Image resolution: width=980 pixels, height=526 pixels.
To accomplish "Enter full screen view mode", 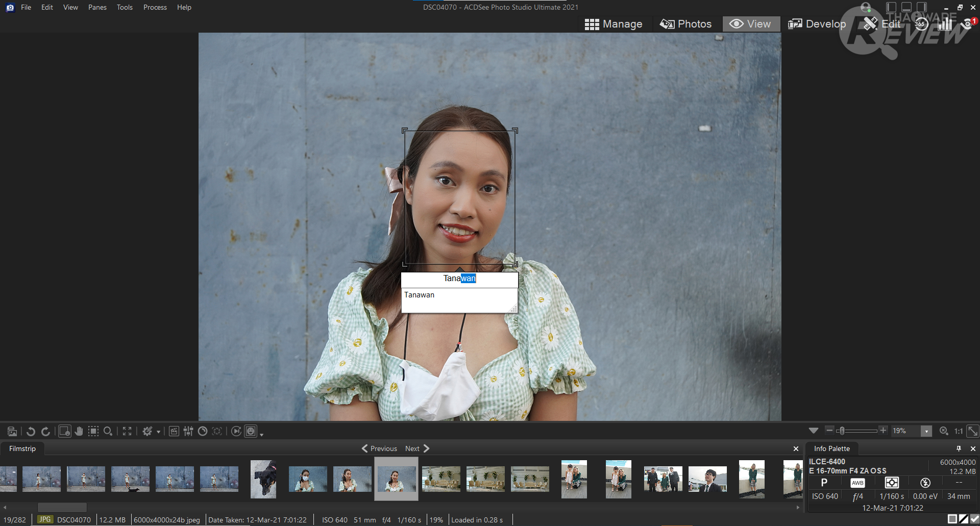I will click(127, 432).
